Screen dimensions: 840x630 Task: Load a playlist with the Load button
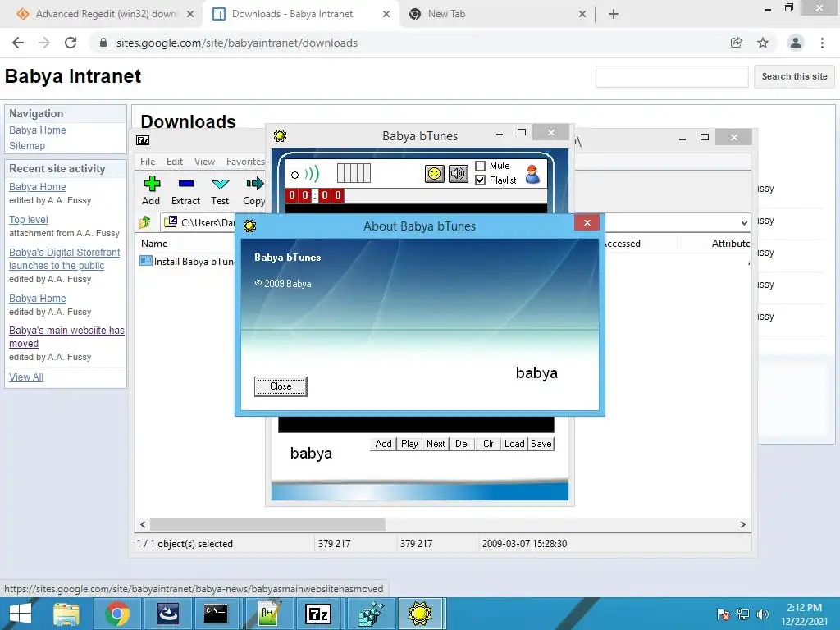pyautogui.click(x=514, y=444)
